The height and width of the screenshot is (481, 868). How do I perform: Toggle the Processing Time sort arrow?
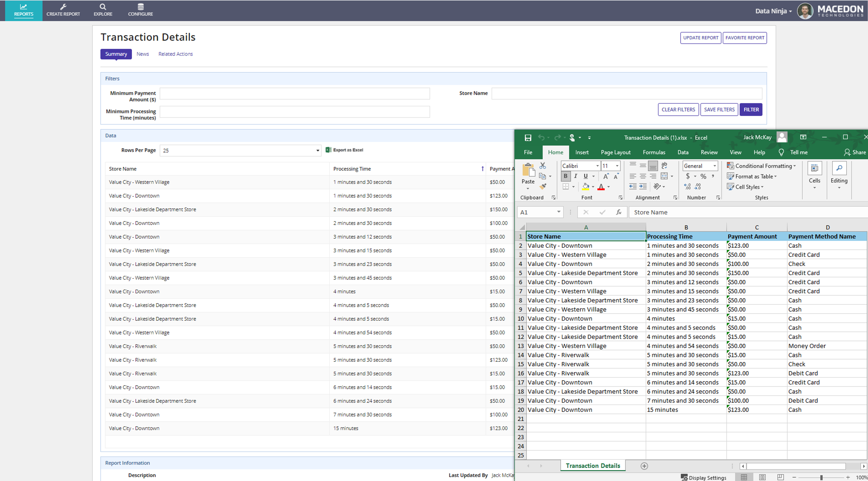coord(483,169)
